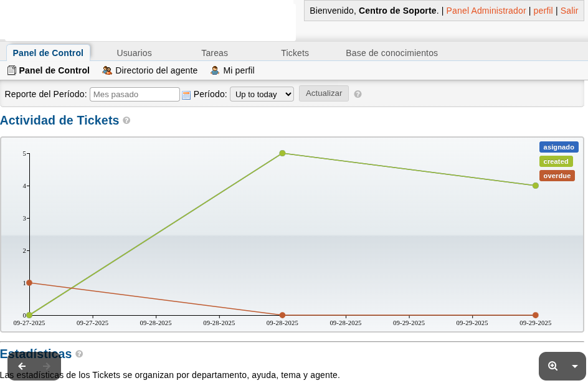Toggle the overdue series in legend
This screenshot has width=588, height=388.
click(x=557, y=176)
